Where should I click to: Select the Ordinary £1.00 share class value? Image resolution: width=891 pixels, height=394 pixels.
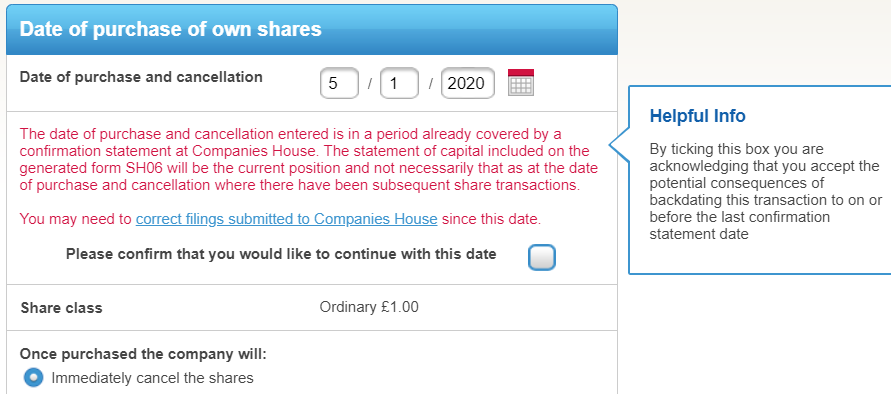[369, 307]
